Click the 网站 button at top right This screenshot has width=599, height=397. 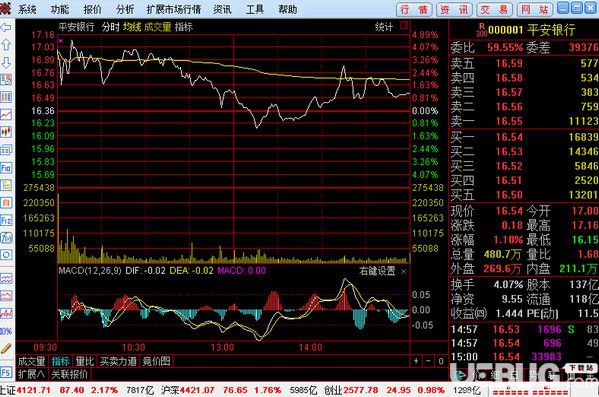click(535, 9)
